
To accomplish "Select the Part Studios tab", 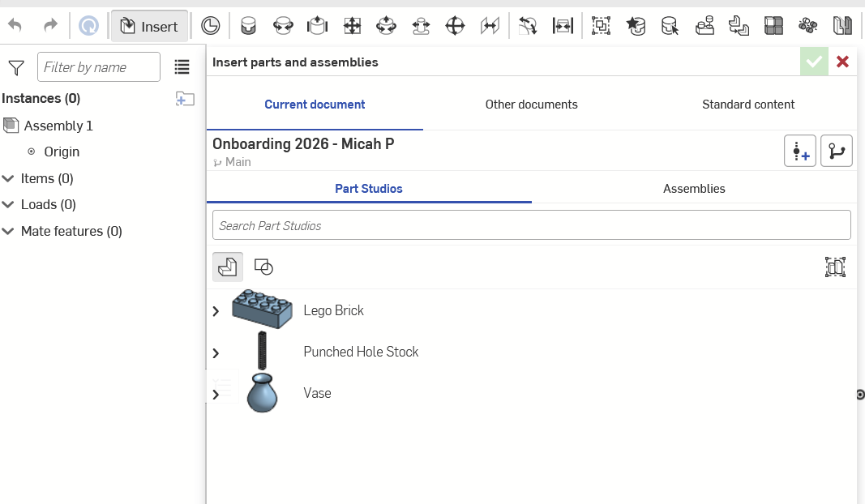I will pyautogui.click(x=369, y=189).
